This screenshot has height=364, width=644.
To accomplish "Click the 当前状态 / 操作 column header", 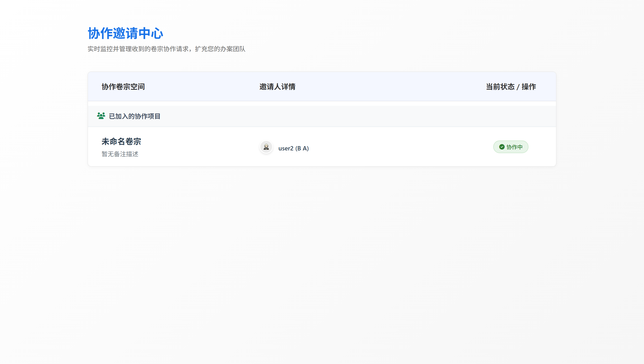I will pyautogui.click(x=510, y=87).
